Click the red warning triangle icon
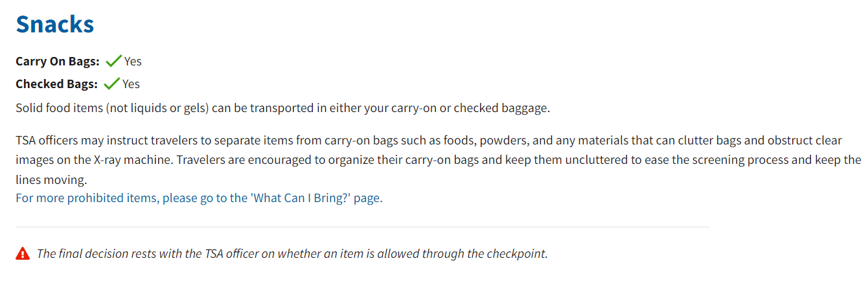868x285 pixels. pyautogui.click(x=23, y=253)
